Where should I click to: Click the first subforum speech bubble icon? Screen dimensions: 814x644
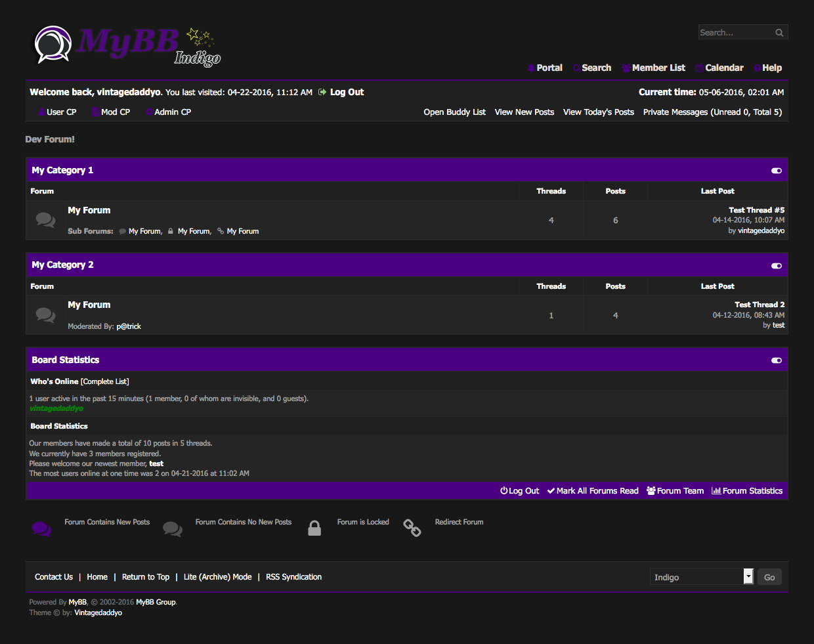pyautogui.click(x=123, y=231)
